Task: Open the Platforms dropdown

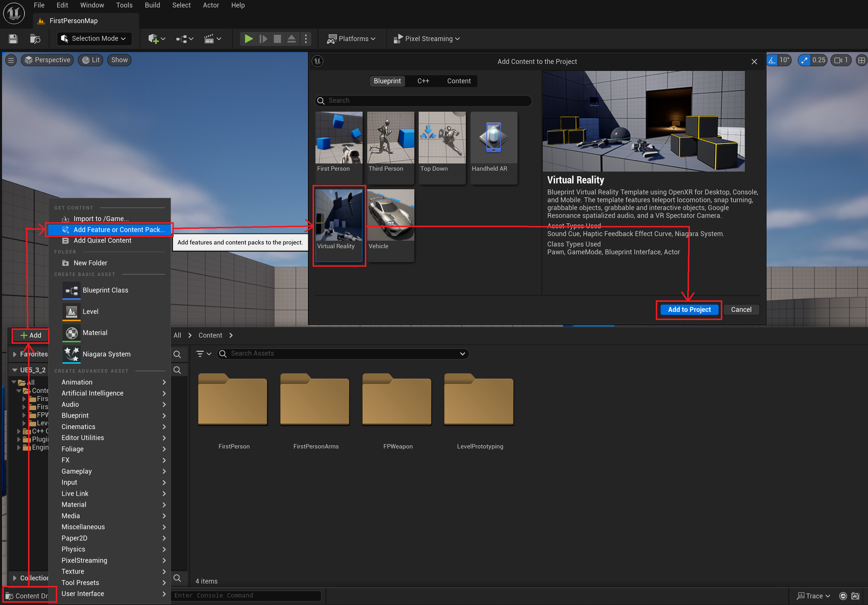Action: 351,39
